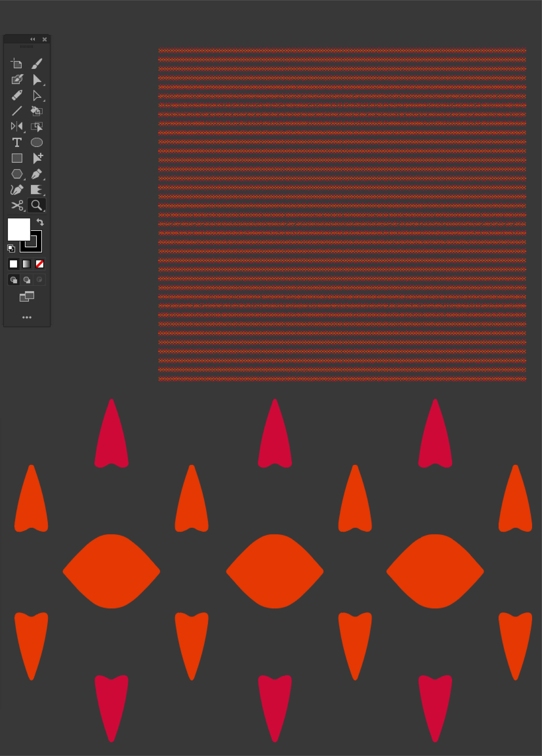Choose the Reflect tool

point(17,126)
